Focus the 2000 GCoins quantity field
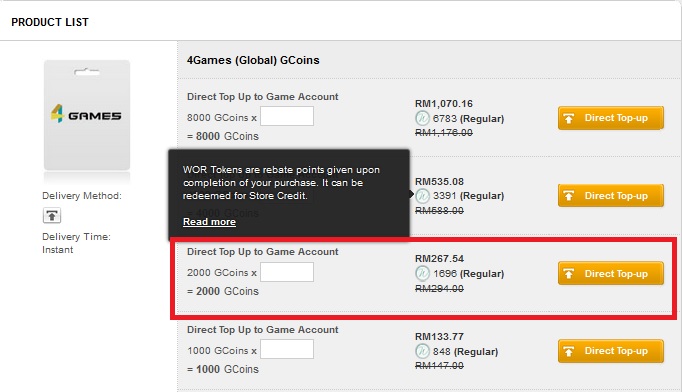The height and width of the screenshot is (392, 682). (x=287, y=272)
